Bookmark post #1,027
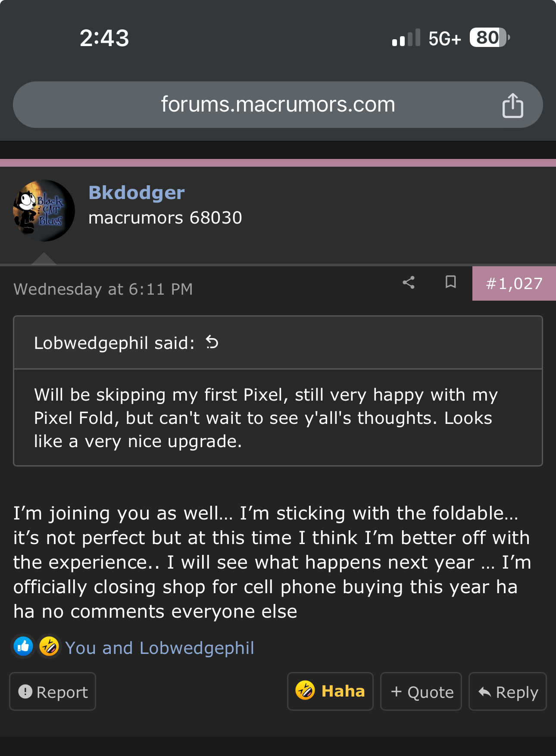This screenshot has width=556, height=756. click(x=450, y=282)
